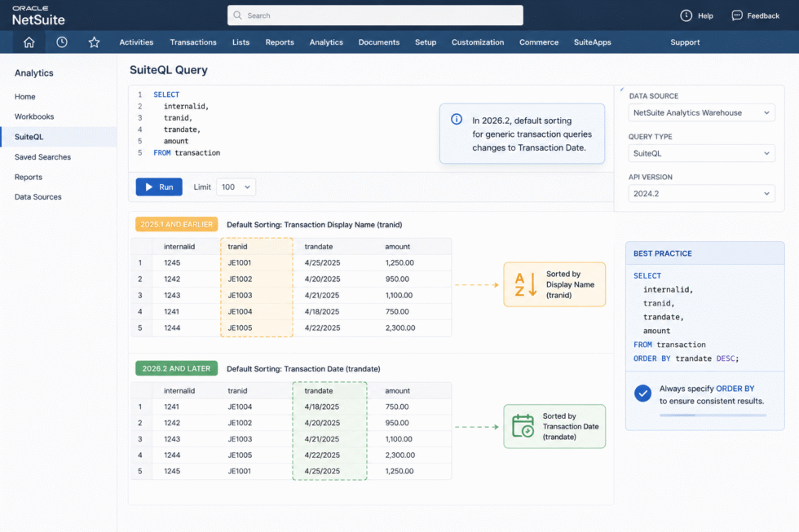Screen dimensions: 799x532
Task: Click the Run button to execute the query
Action: click(x=159, y=187)
